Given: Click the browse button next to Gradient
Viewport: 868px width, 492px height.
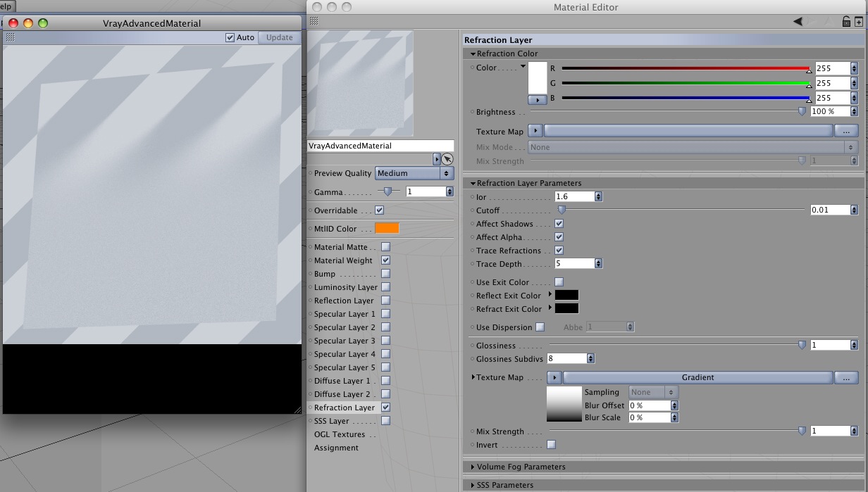Looking at the screenshot, I should click(x=846, y=377).
